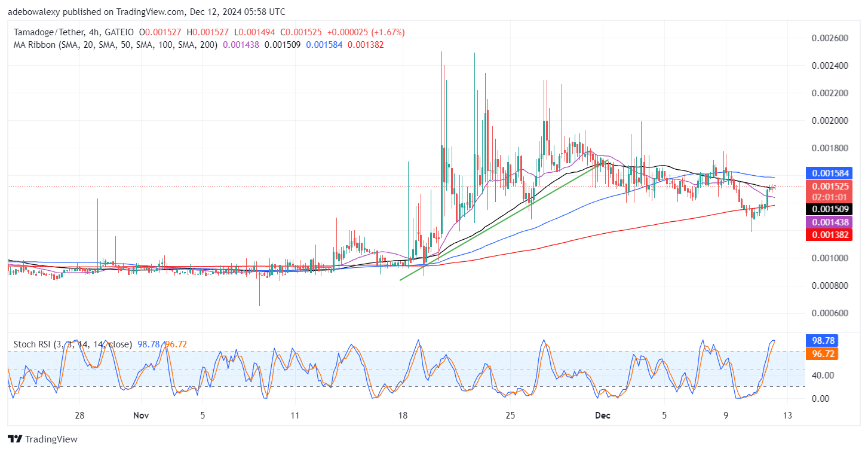Image resolution: width=868 pixels, height=452 pixels.
Task: Click the green trendline drawn on the chart
Action: [505, 219]
